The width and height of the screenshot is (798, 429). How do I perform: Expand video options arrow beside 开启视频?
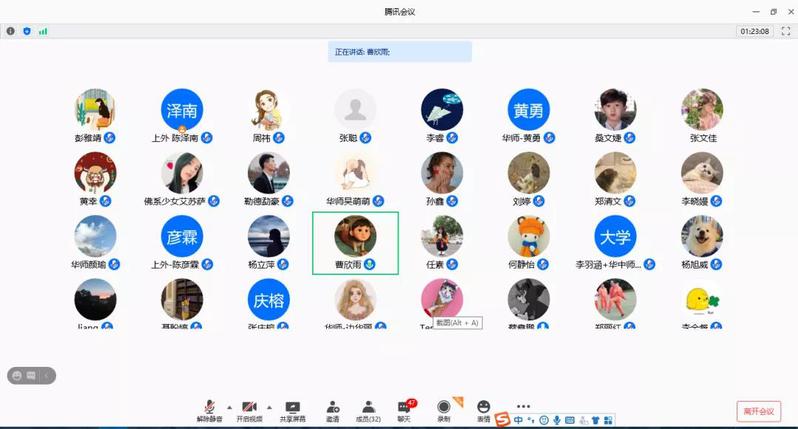[271, 407]
